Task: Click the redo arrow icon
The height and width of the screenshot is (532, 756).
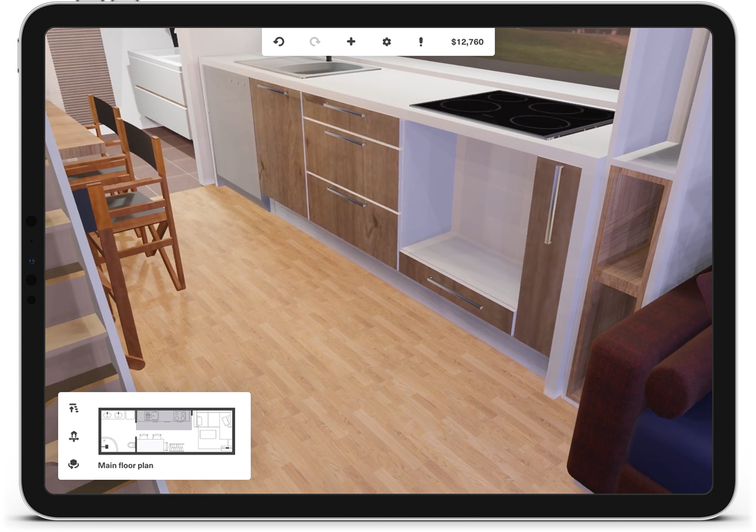Action: pyautogui.click(x=315, y=42)
